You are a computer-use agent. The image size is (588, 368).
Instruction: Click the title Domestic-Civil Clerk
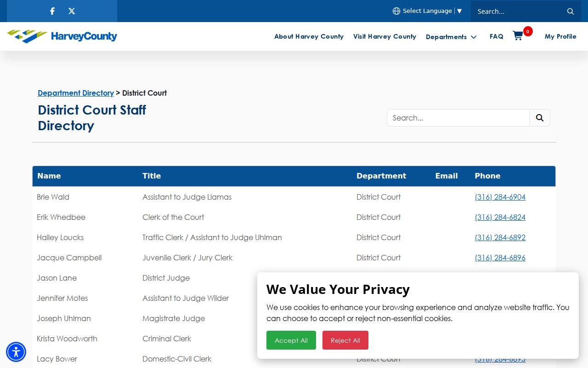point(177,359)
